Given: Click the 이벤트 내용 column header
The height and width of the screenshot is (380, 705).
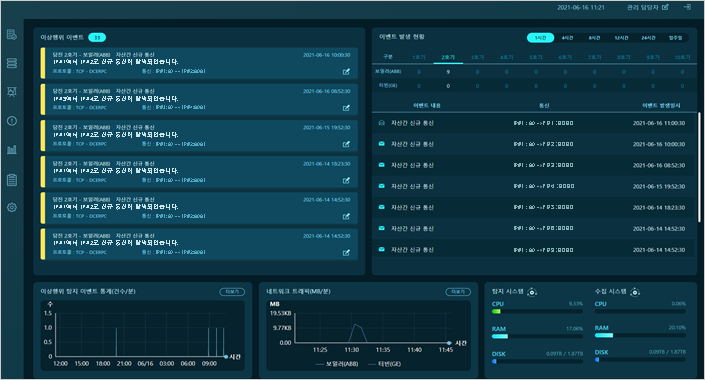Looking at the screenshot, I should pyautogui.click(x=427, y=105).
